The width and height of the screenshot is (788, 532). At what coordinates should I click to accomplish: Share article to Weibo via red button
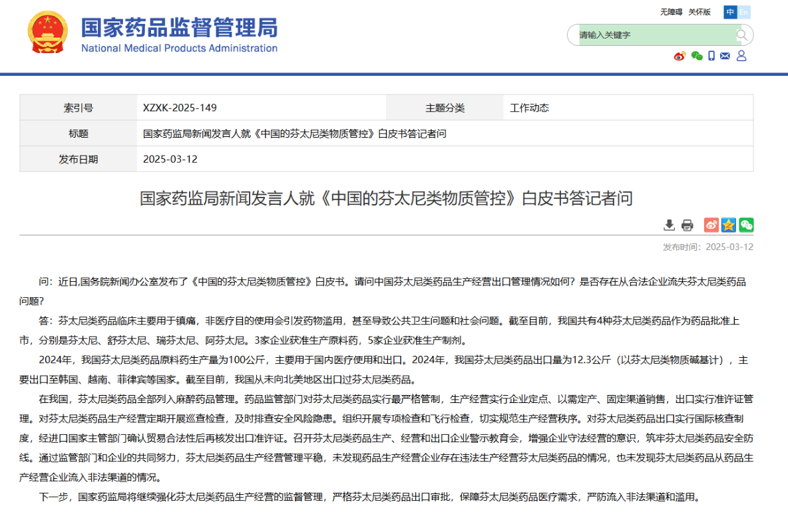[x=711, y=225]
